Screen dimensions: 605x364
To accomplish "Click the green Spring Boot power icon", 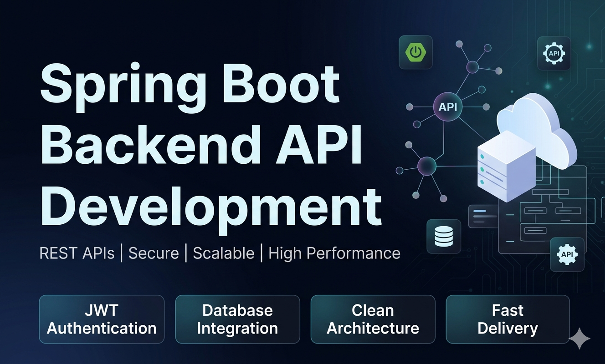I will (415, 53).
